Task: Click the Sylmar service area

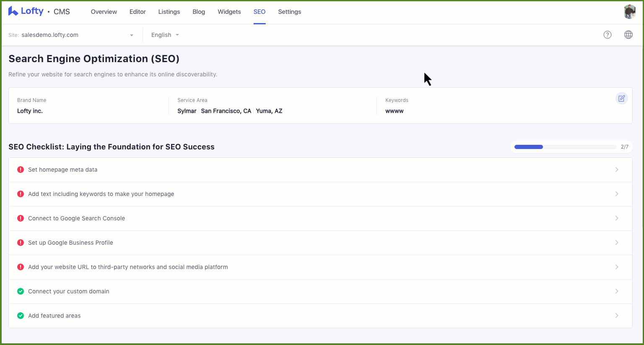Action: (x=187, y=111)
